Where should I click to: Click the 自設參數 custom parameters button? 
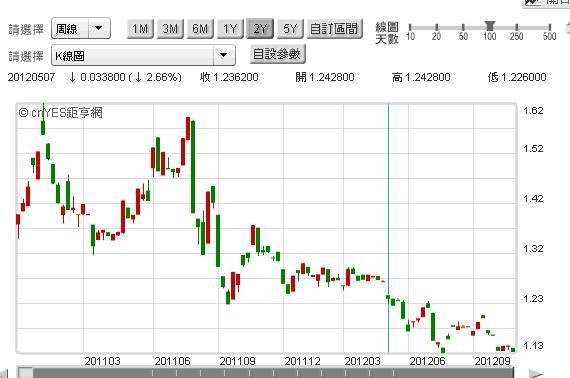277,54
